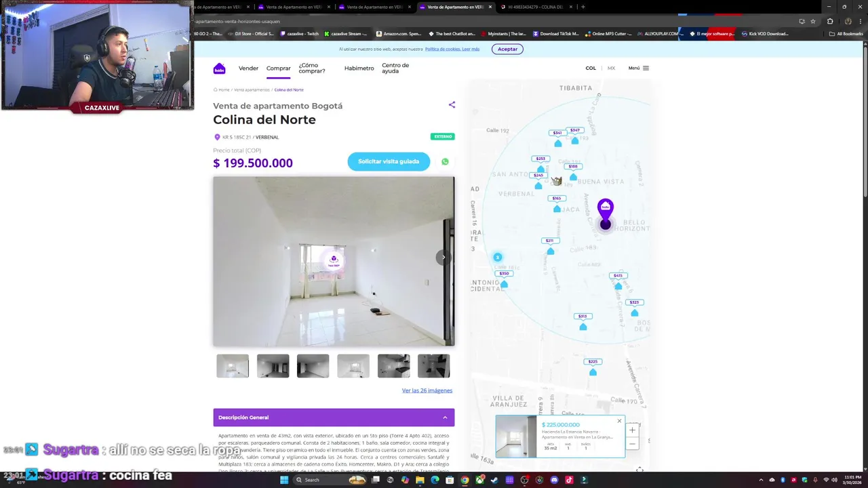Open a new browser tab

(x=583, y=7)
